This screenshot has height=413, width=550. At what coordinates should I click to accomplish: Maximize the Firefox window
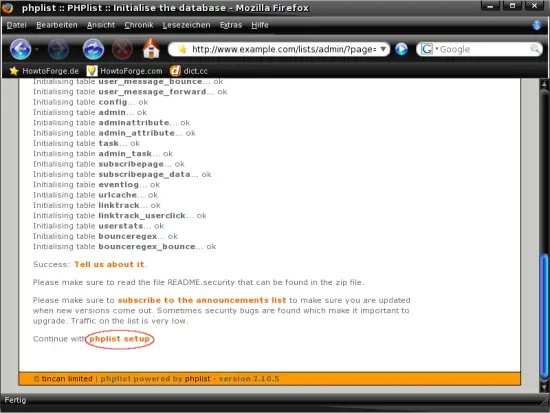click(x=512, y=6)
